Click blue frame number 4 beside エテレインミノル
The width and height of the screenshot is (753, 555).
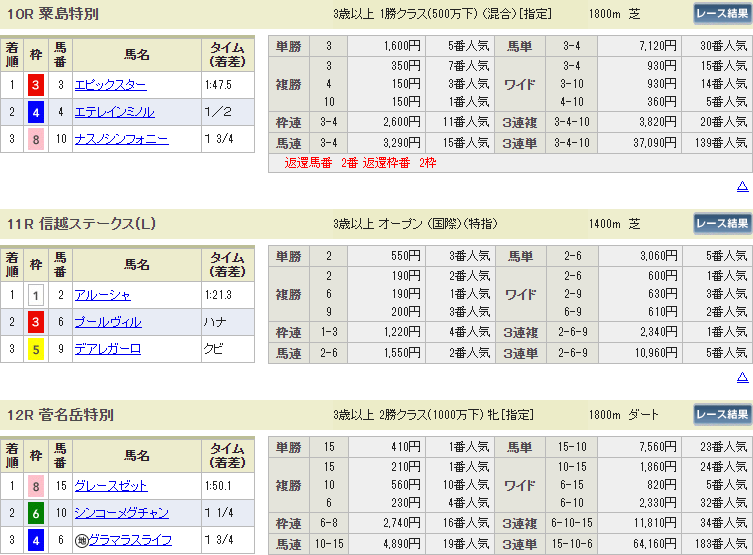pyautogui.click(x=36, y=112)
